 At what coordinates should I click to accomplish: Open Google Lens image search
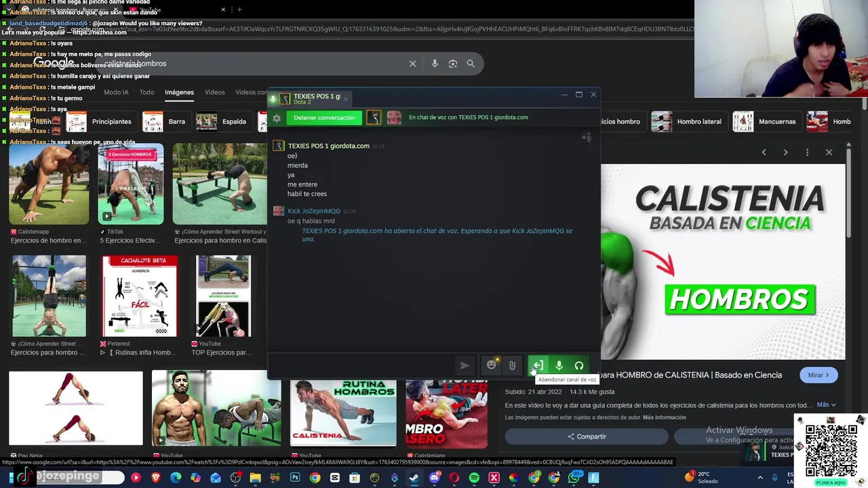453,64
